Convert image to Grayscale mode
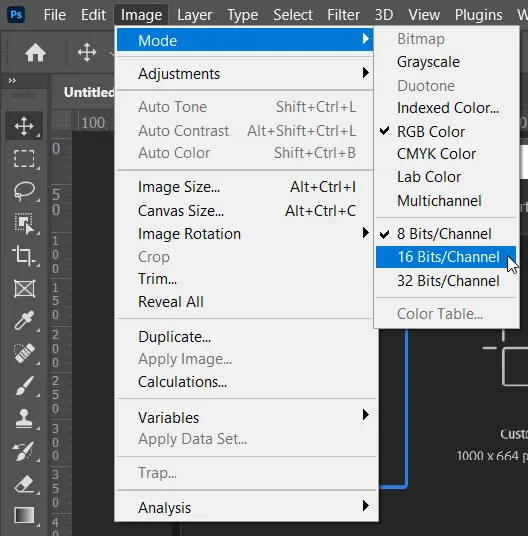Image resolution: width=528 pixels, height=536 pixels. pyautogui.click(x=446, y=62)
